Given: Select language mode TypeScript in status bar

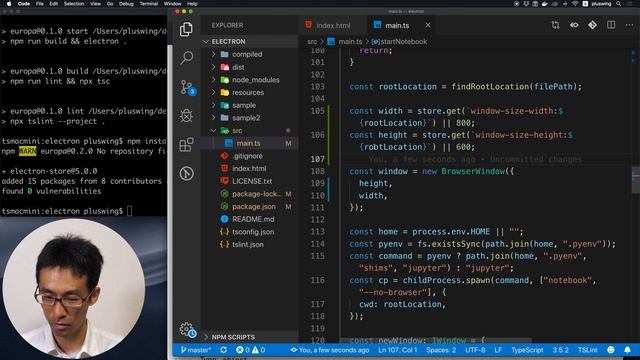Looking at the screenshot, I should [x=527, y=350].
